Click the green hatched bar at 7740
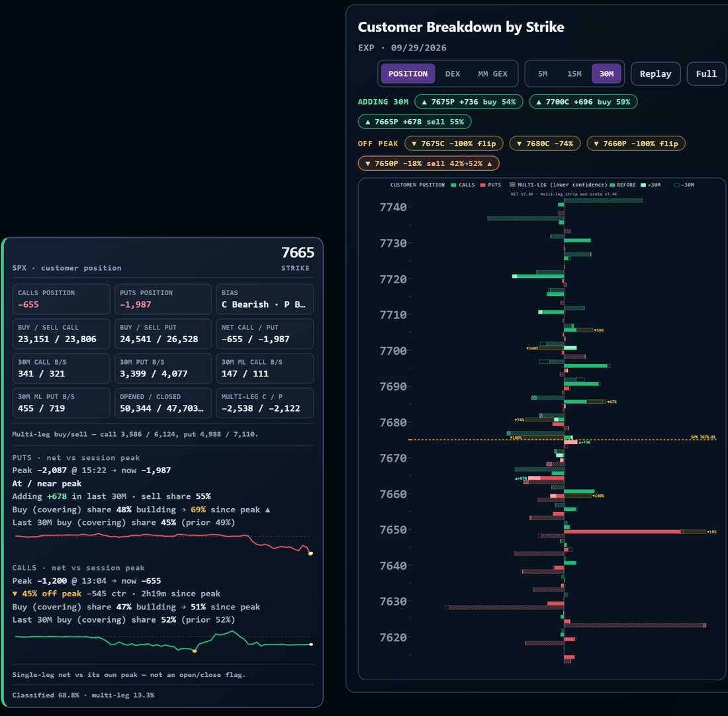 point(603,201)
